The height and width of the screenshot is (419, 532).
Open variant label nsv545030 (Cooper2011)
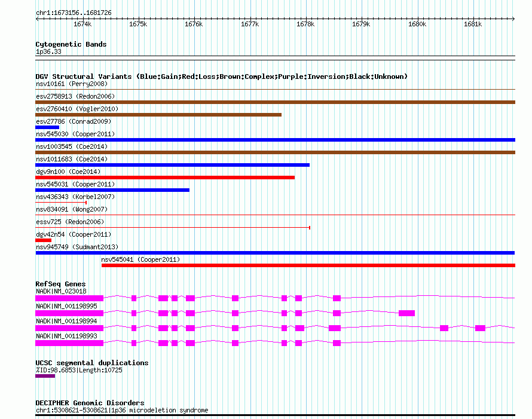(75, 134)
